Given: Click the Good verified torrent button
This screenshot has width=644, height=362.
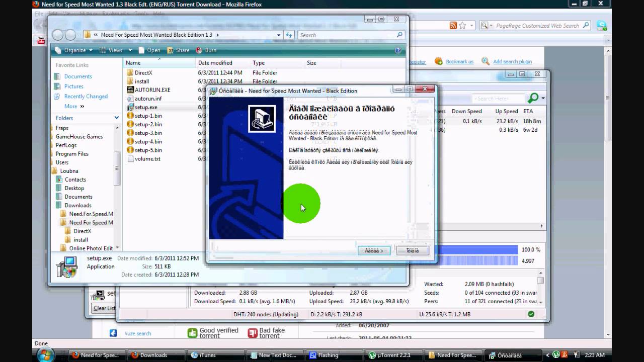Looking at the screenshot, I should point(213,333).
